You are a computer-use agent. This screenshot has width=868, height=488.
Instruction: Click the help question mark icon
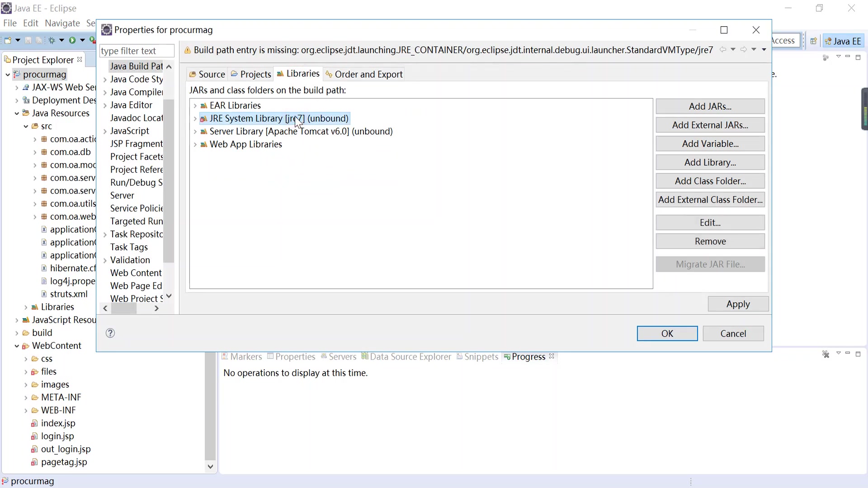[x=110, y=333]
